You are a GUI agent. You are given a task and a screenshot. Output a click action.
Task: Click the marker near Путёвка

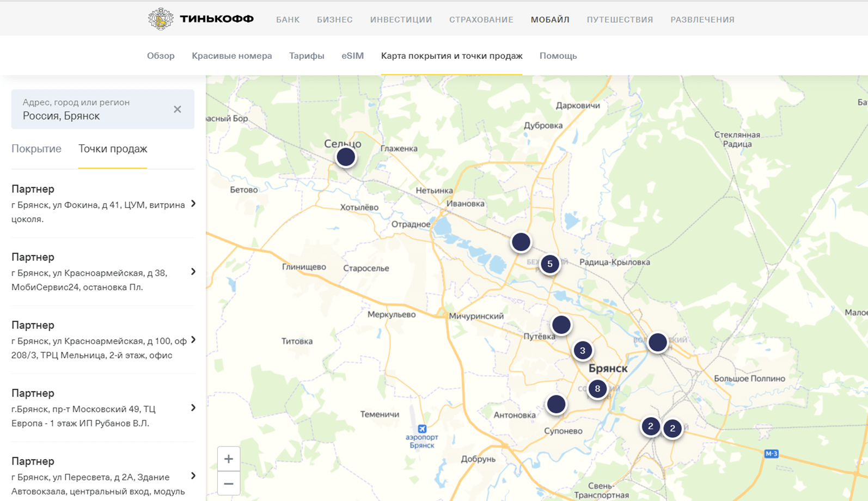561,325
